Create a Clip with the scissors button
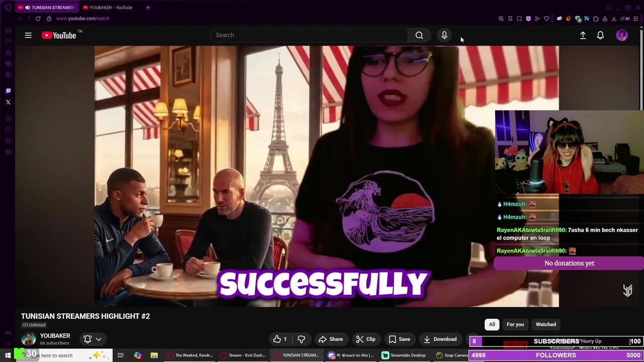Screen dimensions: 644x362 click(x=366, y=339)
